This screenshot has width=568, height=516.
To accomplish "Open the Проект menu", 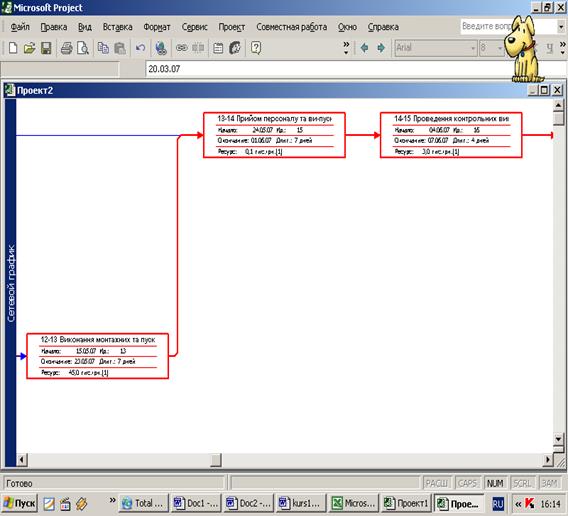I will click(x=232, y=27).
